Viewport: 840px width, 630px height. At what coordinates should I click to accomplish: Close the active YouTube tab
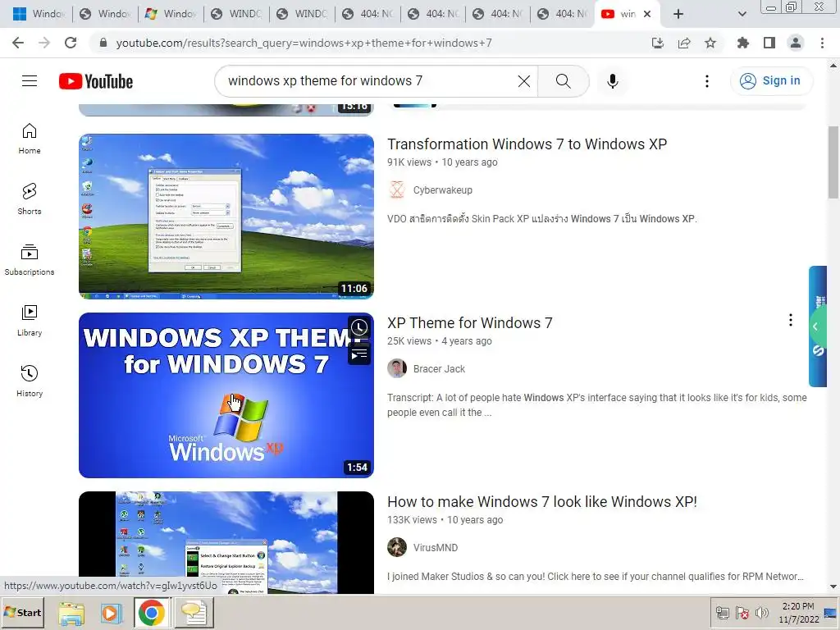pos(647,15)
